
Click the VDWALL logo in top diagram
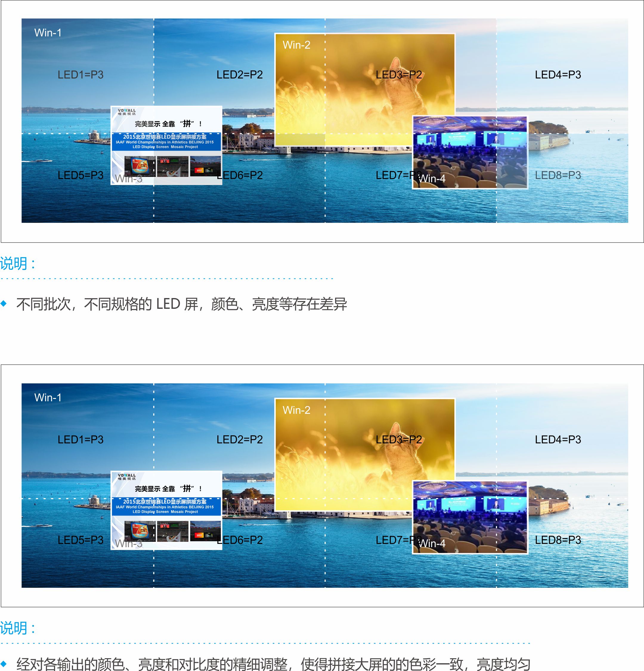pyautogui.click(x=127, y=112)
